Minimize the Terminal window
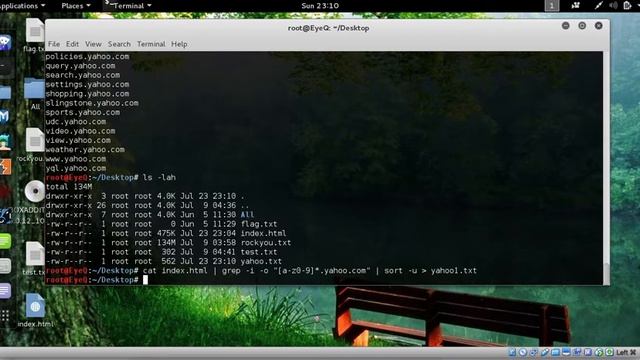The image size is (640, 360). point(565,26)
